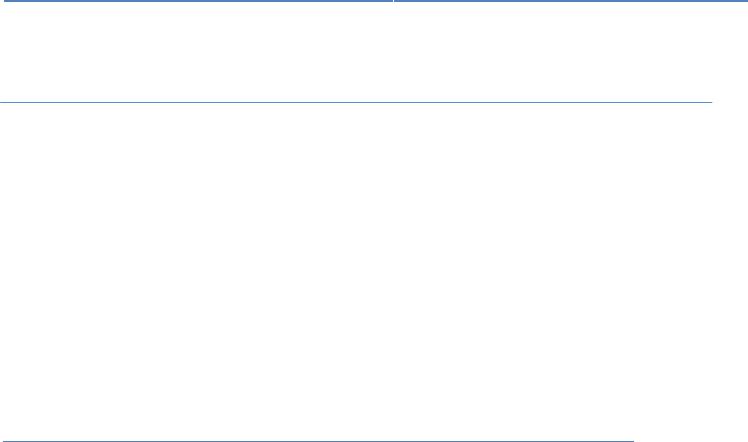Click the midpoint of the middle blue line
The image size is (748, 442).
[x=356, y=102]
